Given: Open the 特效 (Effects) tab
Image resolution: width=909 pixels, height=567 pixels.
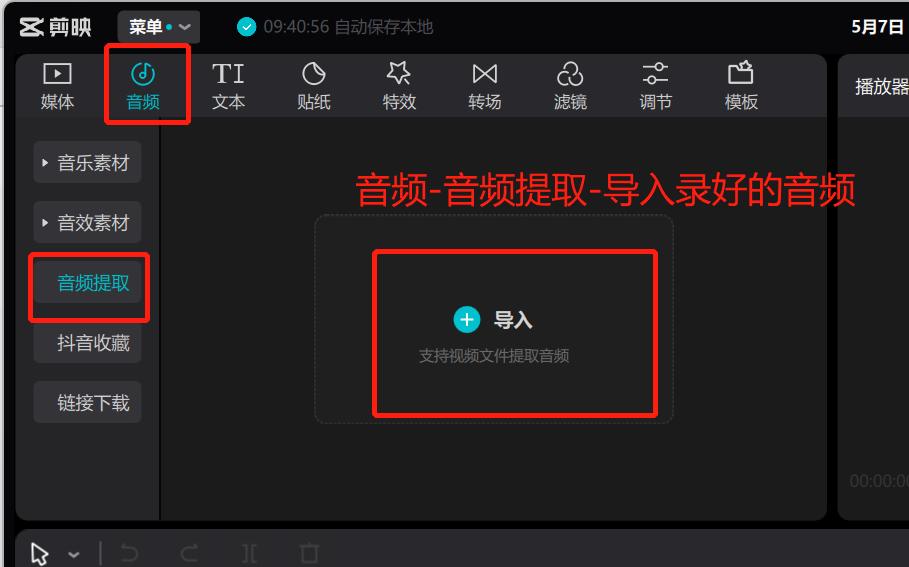Looking at the screenshot, I should 399,87.
